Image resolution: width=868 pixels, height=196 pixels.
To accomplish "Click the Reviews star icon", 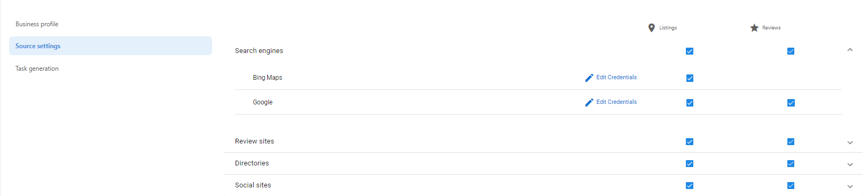I will click(754, 28).
